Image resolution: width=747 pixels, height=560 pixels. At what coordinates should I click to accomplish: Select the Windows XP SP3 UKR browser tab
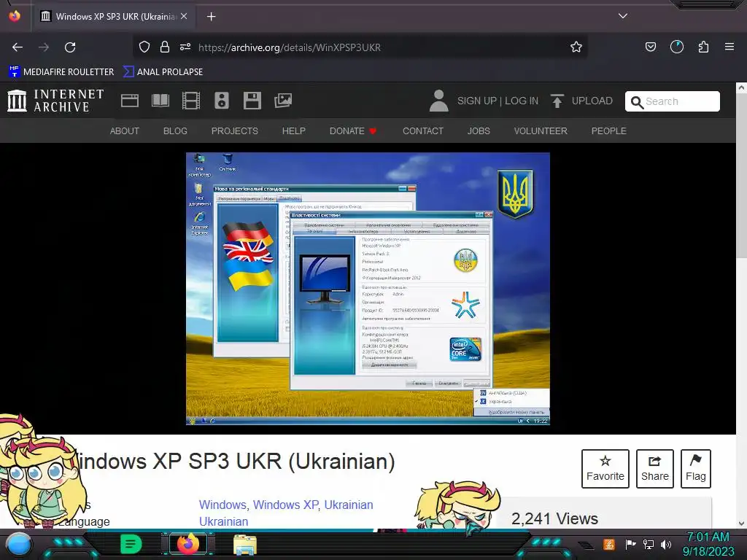coord(115,17)
